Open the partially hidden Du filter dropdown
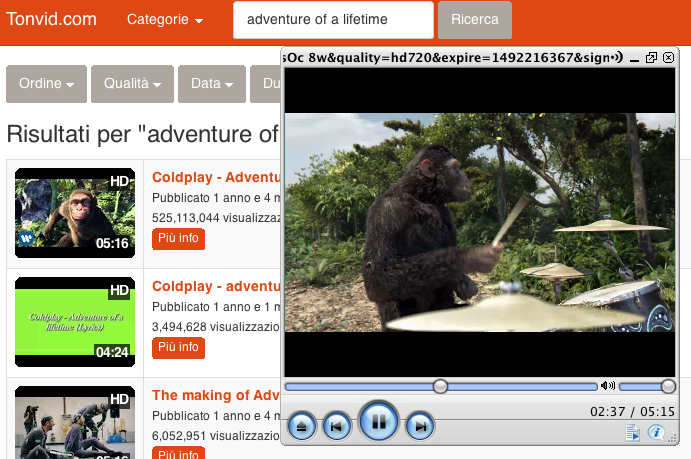Screen dimensions: 691x459 coord(266,84)
